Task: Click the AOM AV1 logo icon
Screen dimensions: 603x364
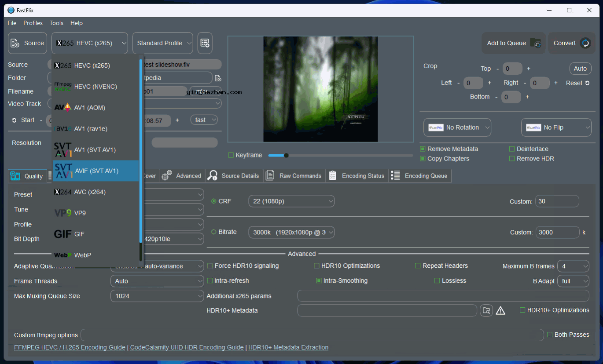Action: pyautogui.click(x=63, y=108)
